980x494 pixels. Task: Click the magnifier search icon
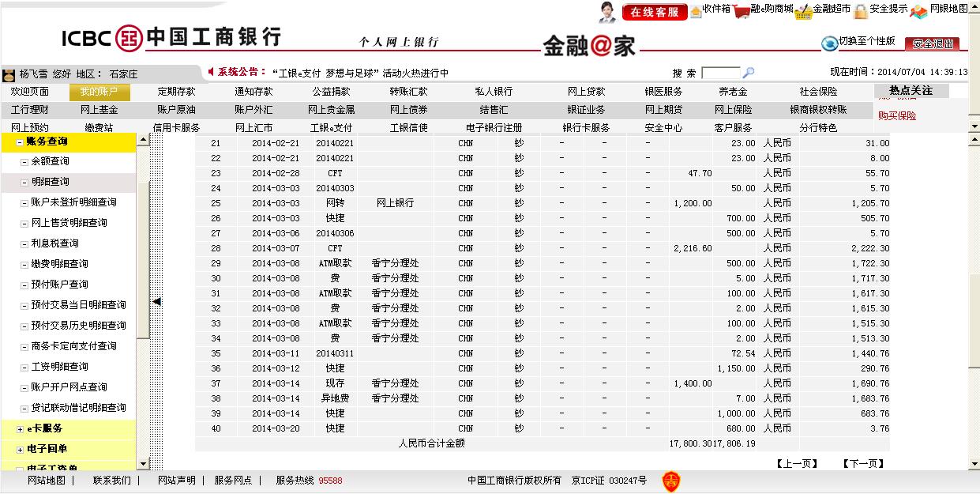[748, 73]
